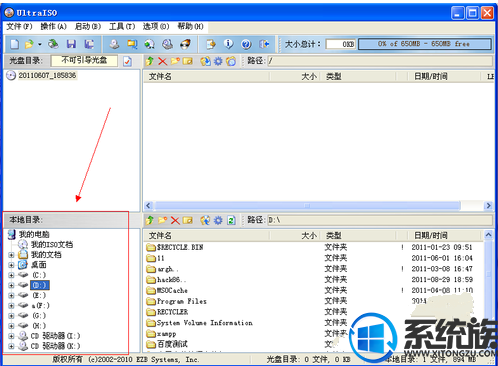498x366 pixels.
Task: Select drive (H:) in local tree
Action: point(39,326)
